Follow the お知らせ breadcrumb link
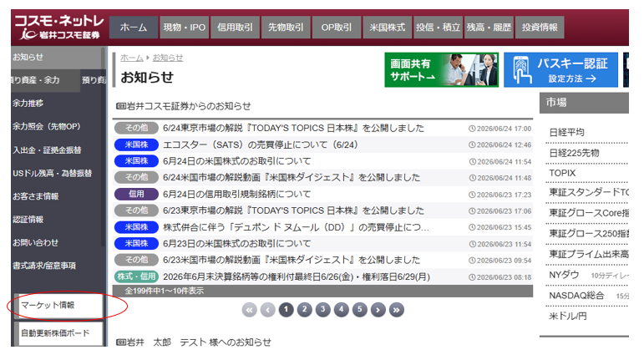 (x=168, y=58)
